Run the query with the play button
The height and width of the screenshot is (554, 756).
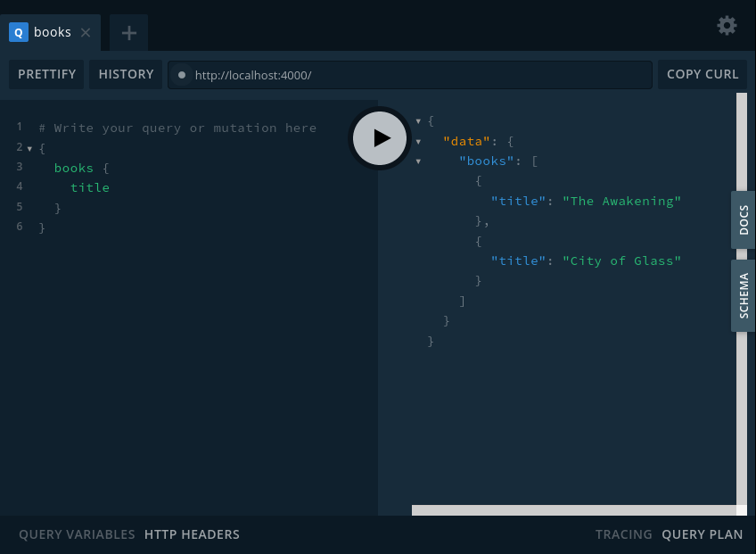coord(380,138)
